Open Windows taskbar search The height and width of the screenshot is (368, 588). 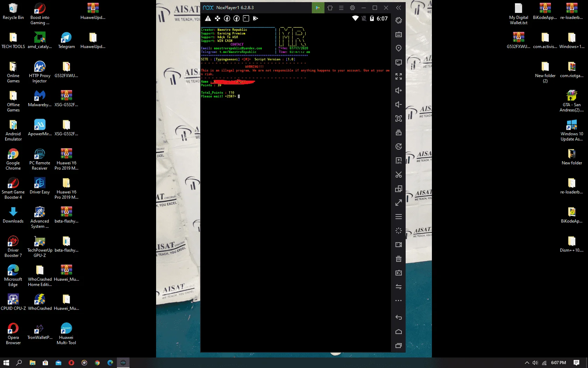click(x=19, y=363)
